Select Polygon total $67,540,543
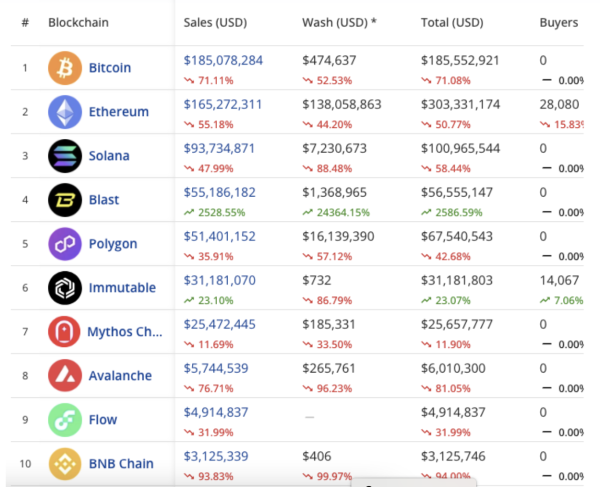Image resolution: width=600 pixels, height=487 pixels. click(x=457, y=236)
